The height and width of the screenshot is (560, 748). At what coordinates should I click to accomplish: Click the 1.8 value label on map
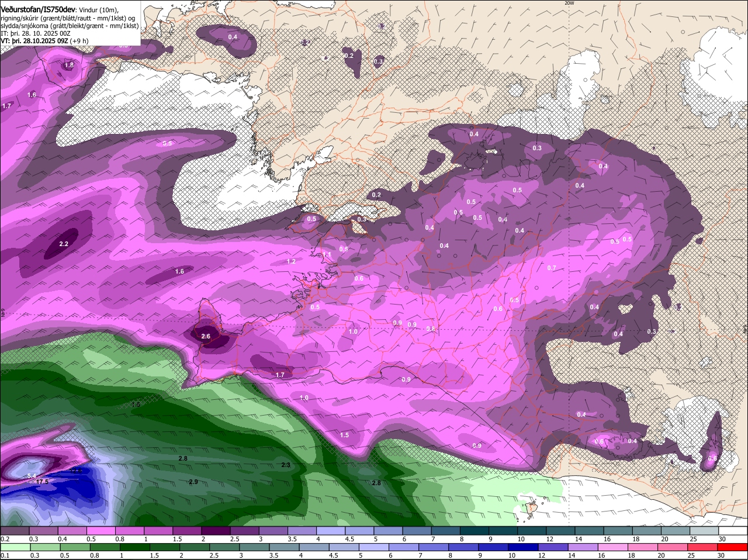tap(69, 65)
